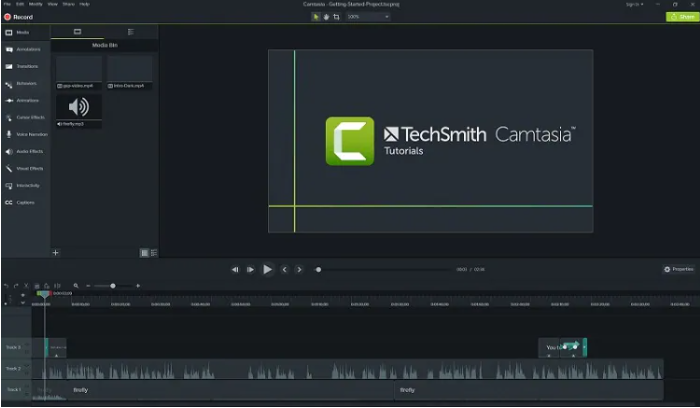
Task: Select the Track 2 audio waveform clip
Action: coord(348,369)
